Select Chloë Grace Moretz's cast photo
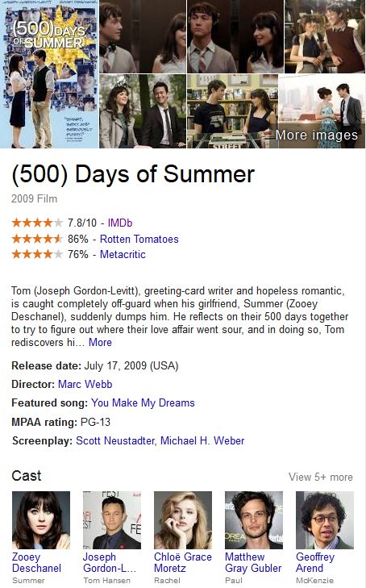Screen dimensions: 366x588 tap(183, 520)
